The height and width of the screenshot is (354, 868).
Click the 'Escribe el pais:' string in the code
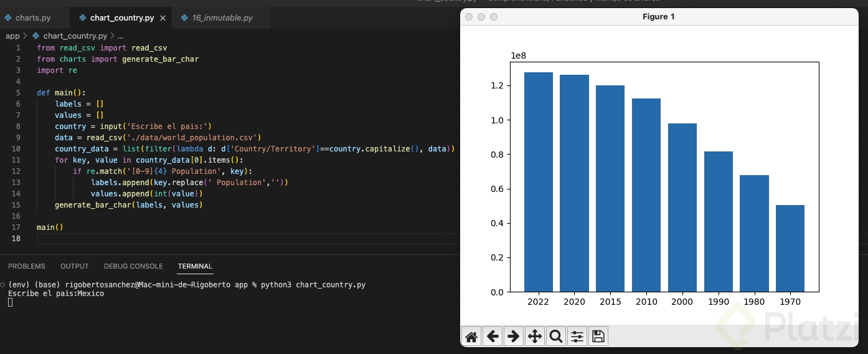click(x=167, y=126)
